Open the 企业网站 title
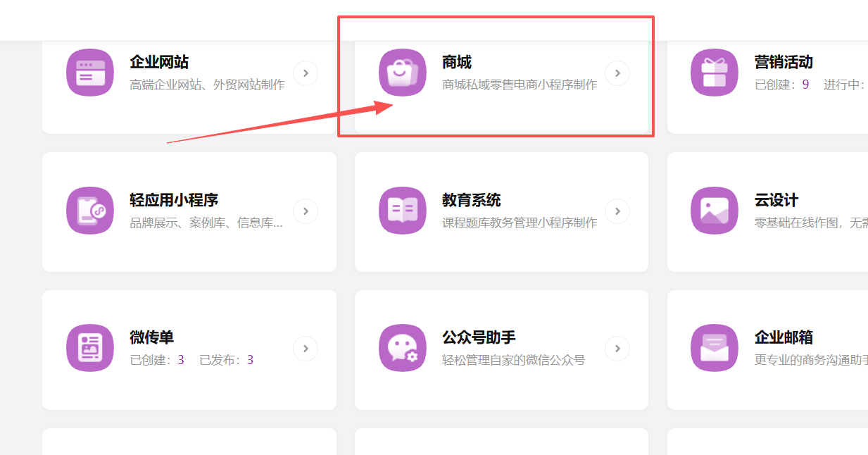Image resolution: width=868 pixels, height=455 pixels. pyautogui.click(x=159, y=62)
